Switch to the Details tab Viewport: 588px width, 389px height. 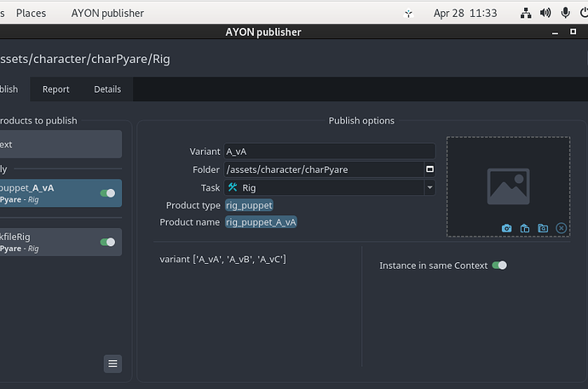[x=107, y=89]
